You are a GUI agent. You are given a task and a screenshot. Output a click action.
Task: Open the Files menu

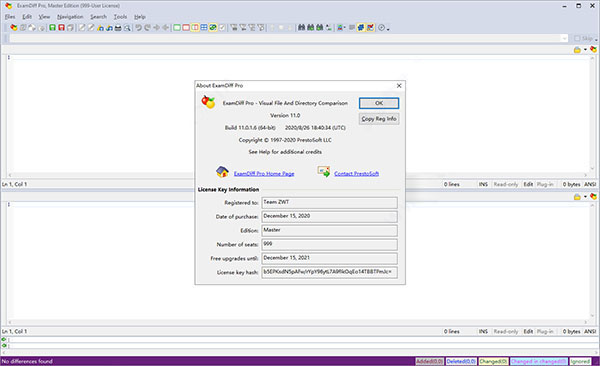(10, 17)
